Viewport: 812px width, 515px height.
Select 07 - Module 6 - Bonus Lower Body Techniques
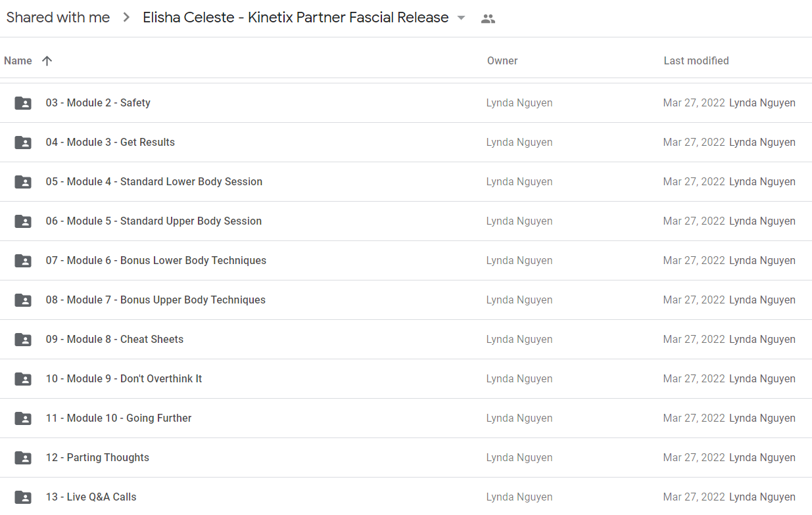pos(406,261)
